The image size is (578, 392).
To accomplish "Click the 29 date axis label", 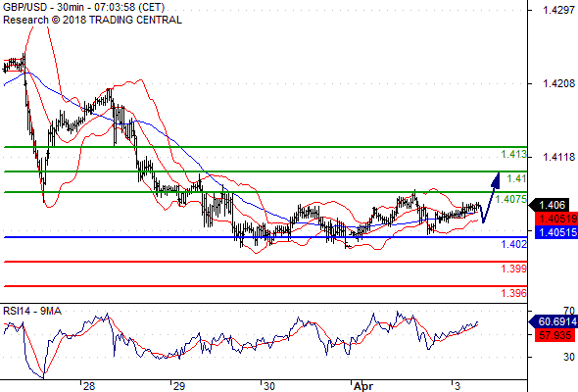I will 178,386.
